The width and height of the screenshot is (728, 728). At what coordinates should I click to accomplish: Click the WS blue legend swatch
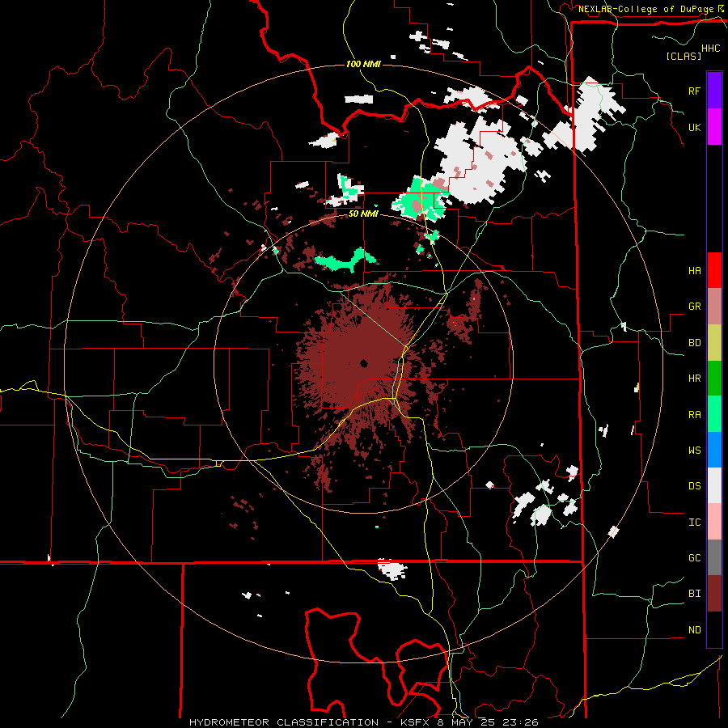tap(714, 450)
